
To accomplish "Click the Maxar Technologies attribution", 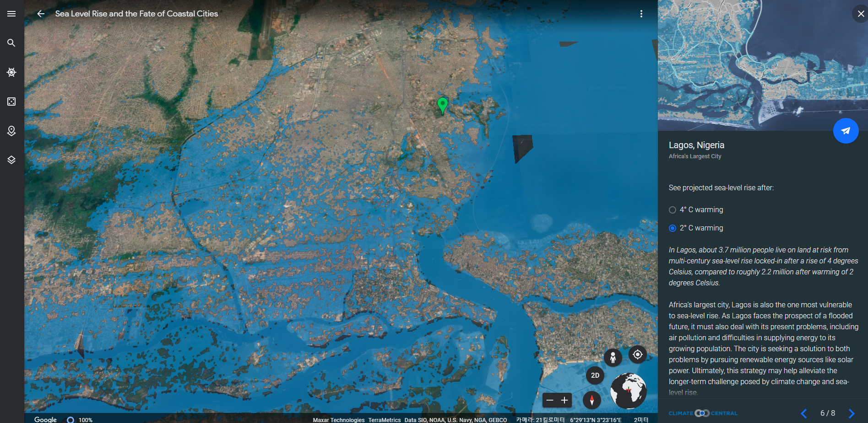I will [339, 420].
